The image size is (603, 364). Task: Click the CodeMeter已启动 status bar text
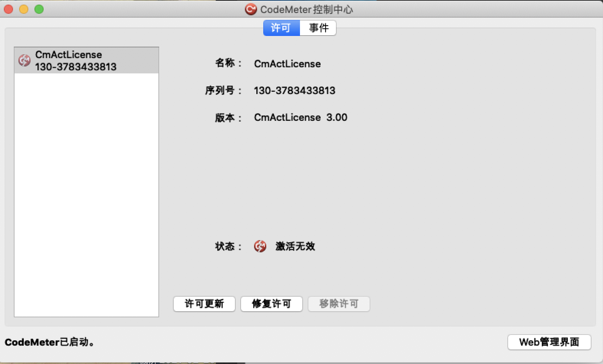[x=50, y=342]
